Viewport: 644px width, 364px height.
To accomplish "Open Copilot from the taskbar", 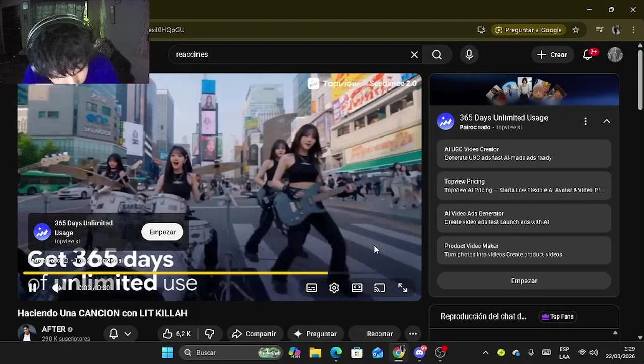I will point(294,353).
